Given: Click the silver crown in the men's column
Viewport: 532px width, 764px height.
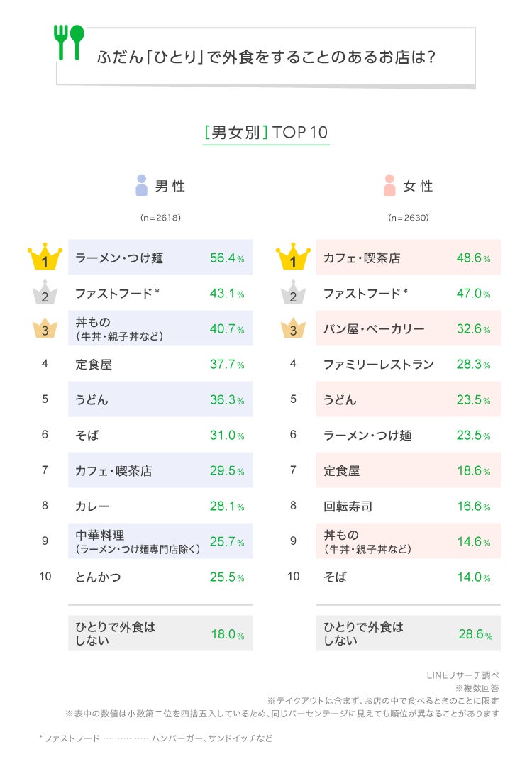Looking at the screenshot, I should (45, 293).
